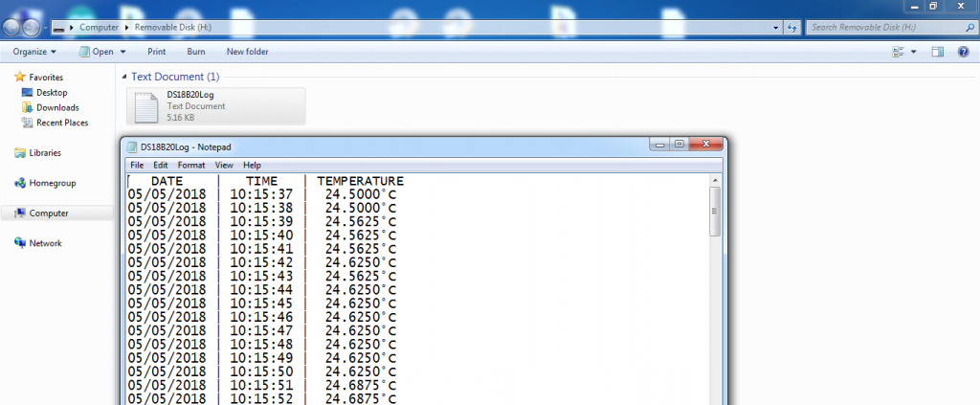Expand the Open button dropdown arrow
The width and height of the screenshot is (980, 405).
[x=123, y=52]
